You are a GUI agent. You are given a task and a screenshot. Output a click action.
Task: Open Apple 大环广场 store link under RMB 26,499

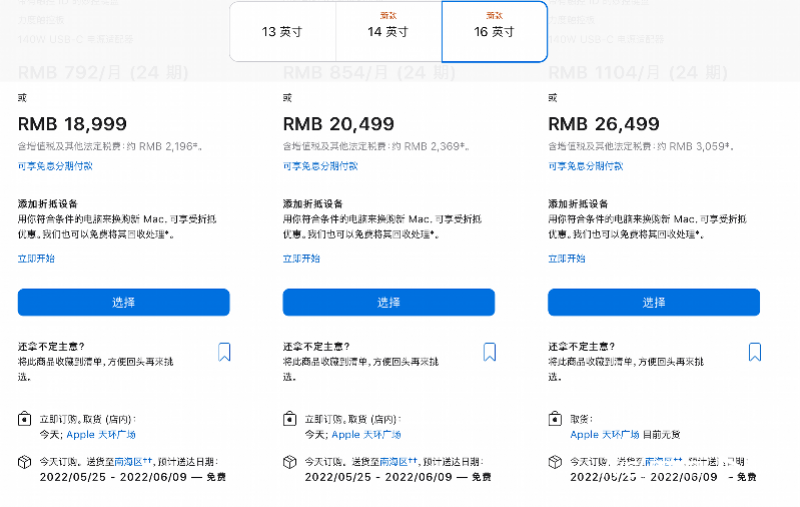click(609, 435)
